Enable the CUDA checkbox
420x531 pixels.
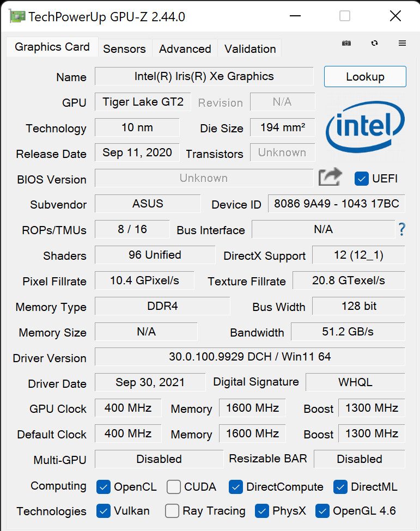pyautogui.click(x=173, y=487)
